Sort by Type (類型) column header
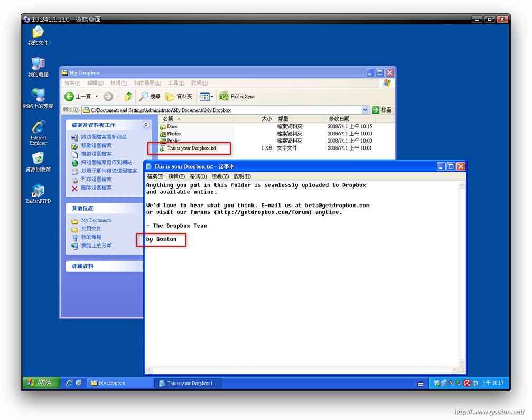The width and height of the screenshot is (532, 420). click(x=299, y=119)
